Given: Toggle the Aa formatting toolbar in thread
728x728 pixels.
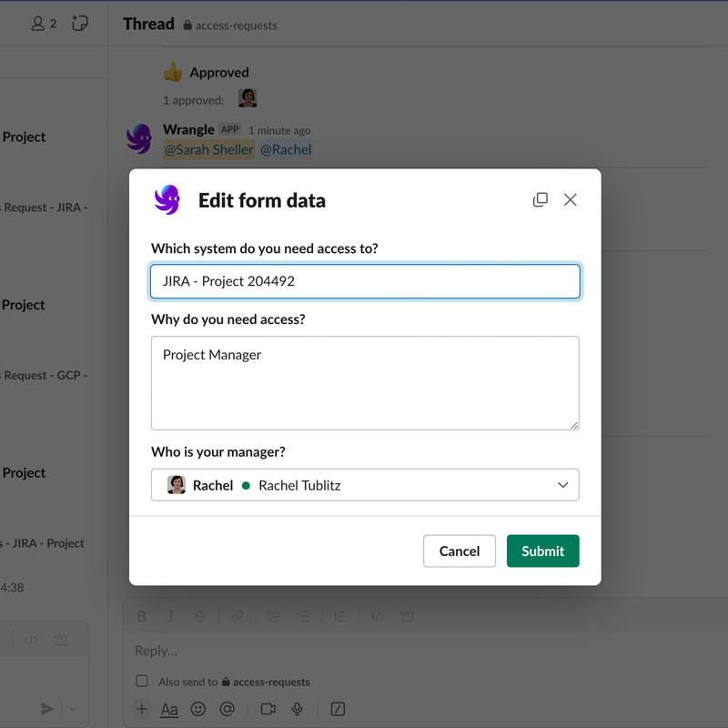Looking at the screenshot, I should click(169, 710).
